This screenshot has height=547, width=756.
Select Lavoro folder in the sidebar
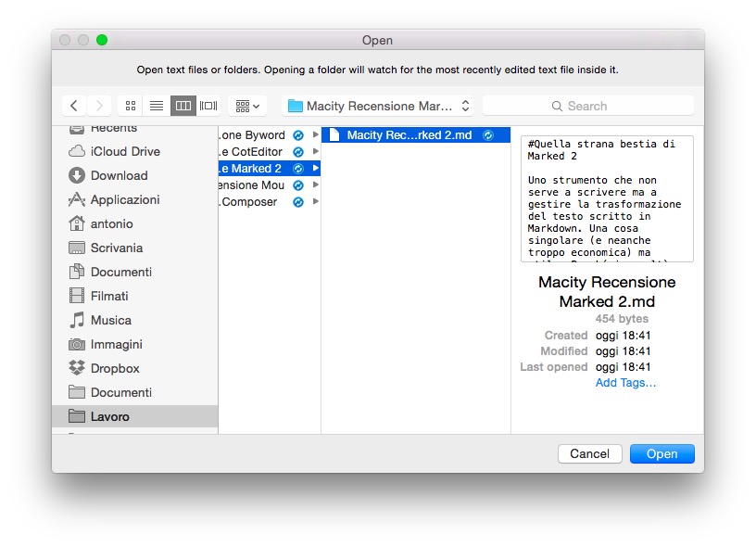[135, 416]
